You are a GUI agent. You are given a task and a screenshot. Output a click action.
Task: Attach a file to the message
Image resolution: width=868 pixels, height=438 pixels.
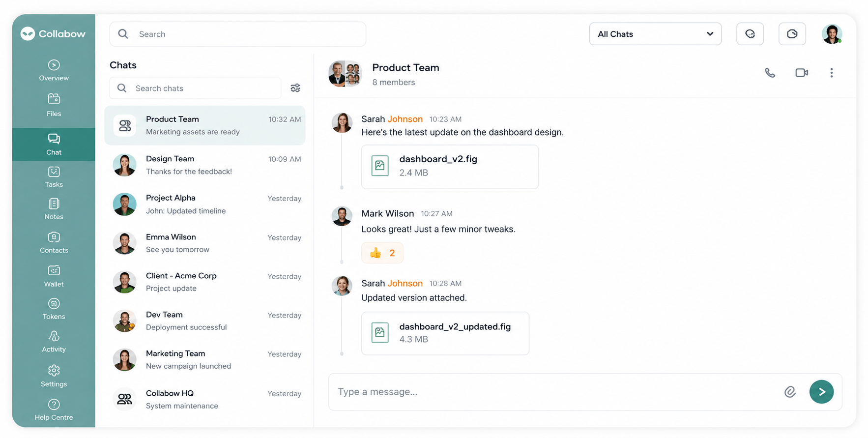pos(790,392)
